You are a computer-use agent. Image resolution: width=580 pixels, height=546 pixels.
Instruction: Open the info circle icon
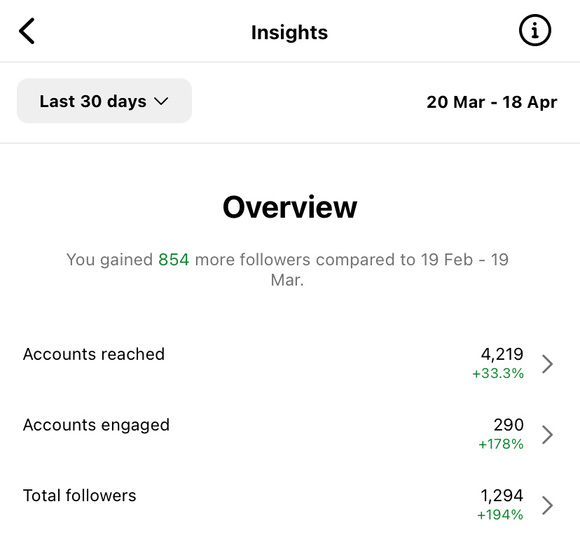click(x=535, y=30)
